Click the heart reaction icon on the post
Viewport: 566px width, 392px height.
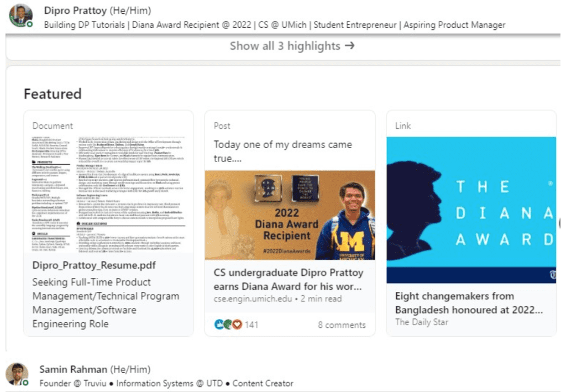[x=237, y=325]
